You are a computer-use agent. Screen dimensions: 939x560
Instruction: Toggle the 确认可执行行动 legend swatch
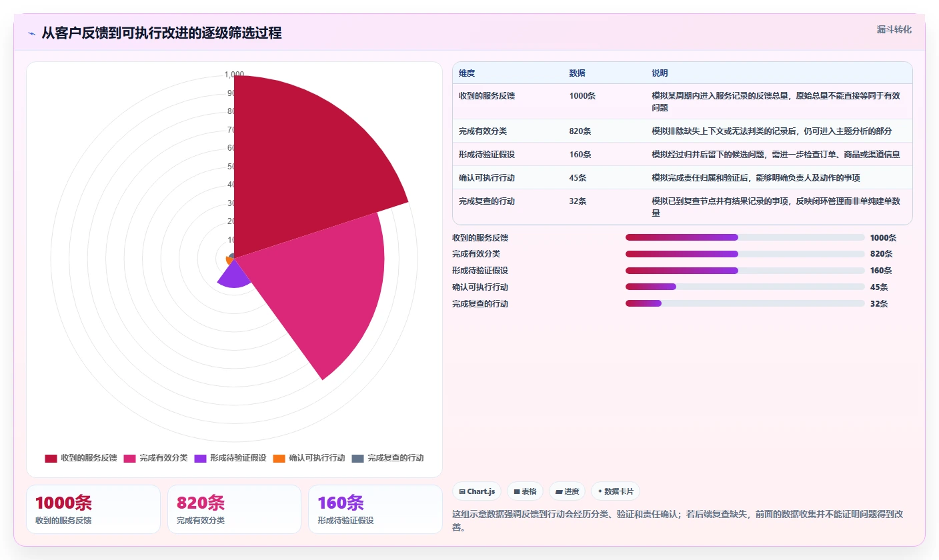(279, 459)
